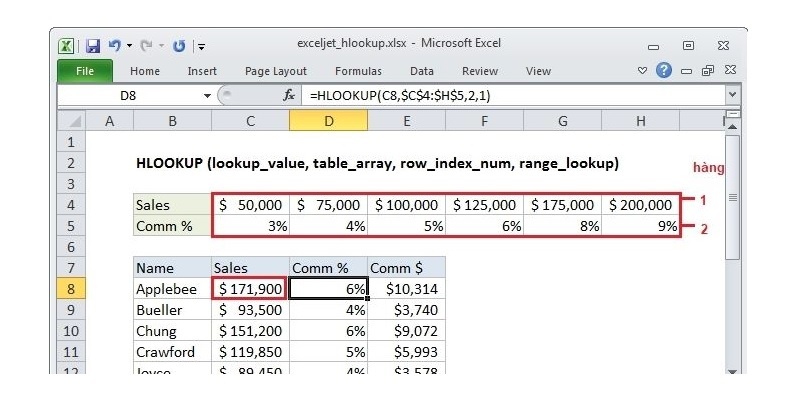Select row 8 header
The height and width of the screenshot is (405, 800).
point(71,289)
